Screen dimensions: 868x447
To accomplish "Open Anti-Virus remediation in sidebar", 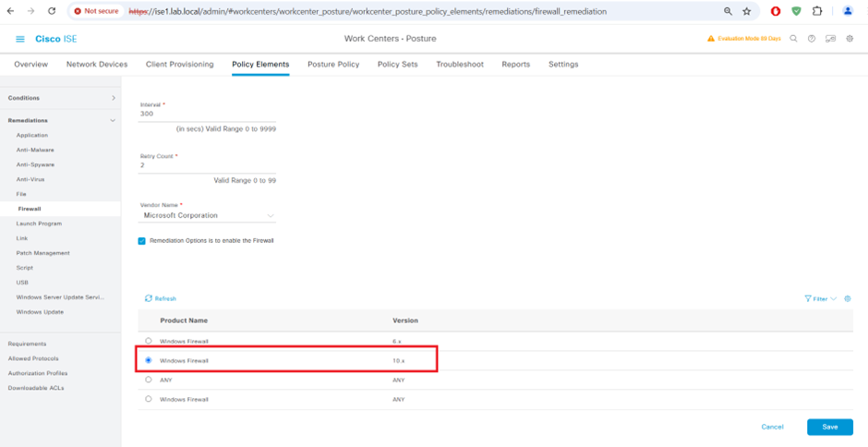I will 30,179.
